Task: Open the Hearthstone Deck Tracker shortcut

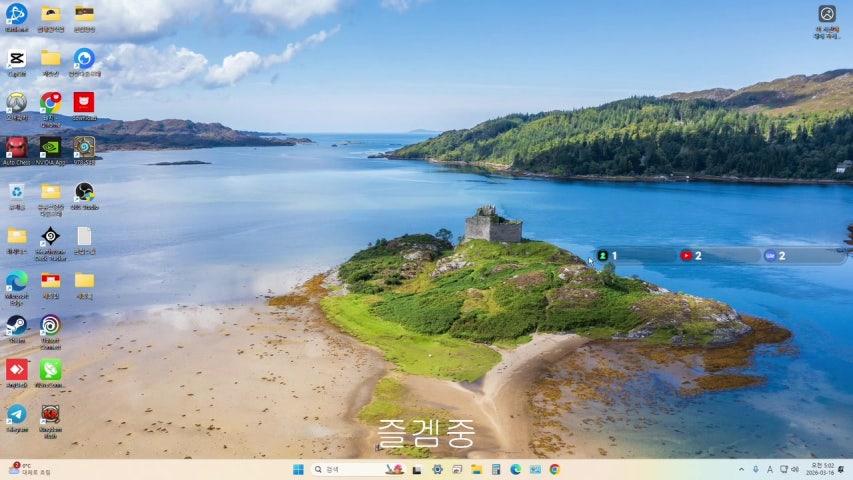Action: (50, 237)
